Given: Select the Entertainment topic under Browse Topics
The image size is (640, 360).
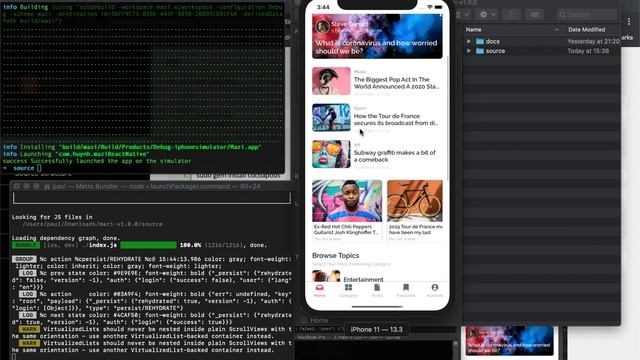Looking at the screenshot, I should 363,279.
